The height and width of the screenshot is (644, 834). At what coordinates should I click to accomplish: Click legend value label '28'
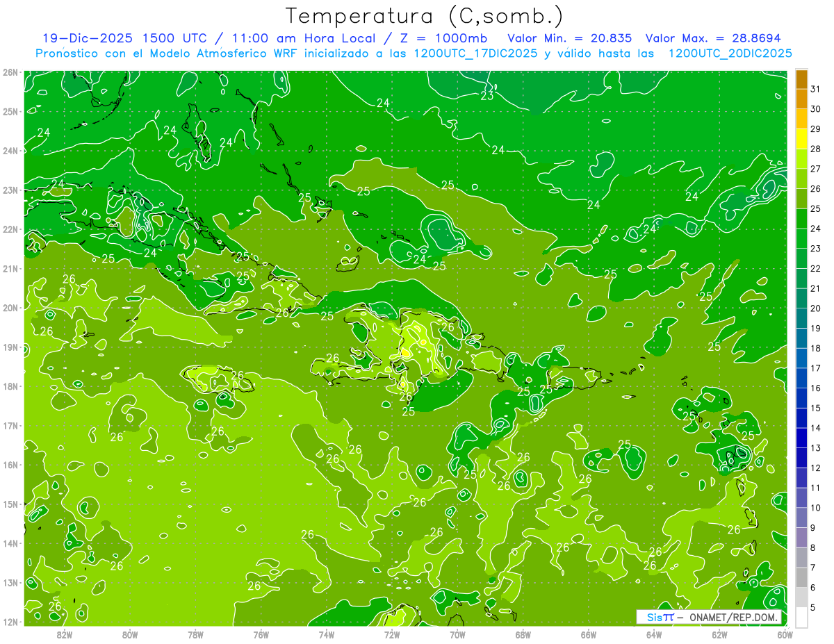click(815, 149)
